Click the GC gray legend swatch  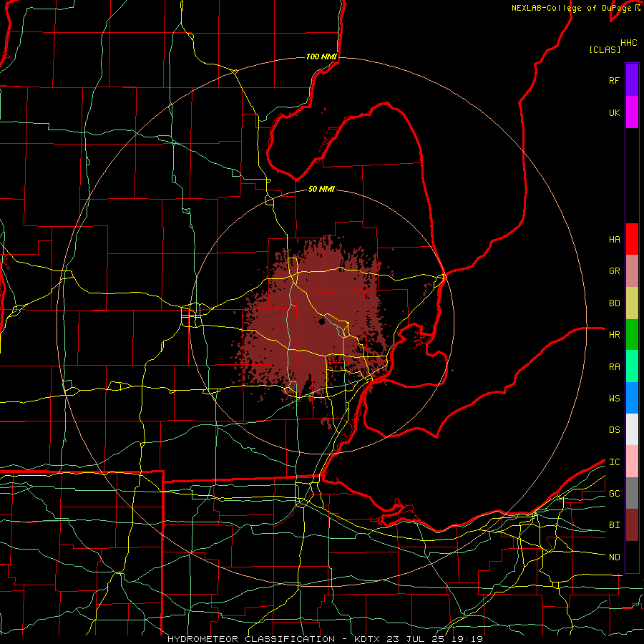[x=632, y=493]
